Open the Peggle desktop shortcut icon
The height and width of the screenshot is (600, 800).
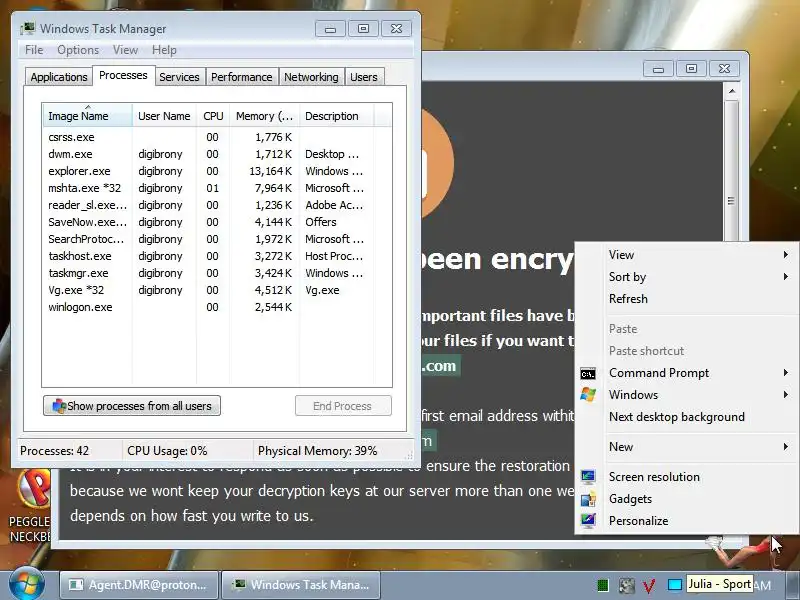click(33, 489)
